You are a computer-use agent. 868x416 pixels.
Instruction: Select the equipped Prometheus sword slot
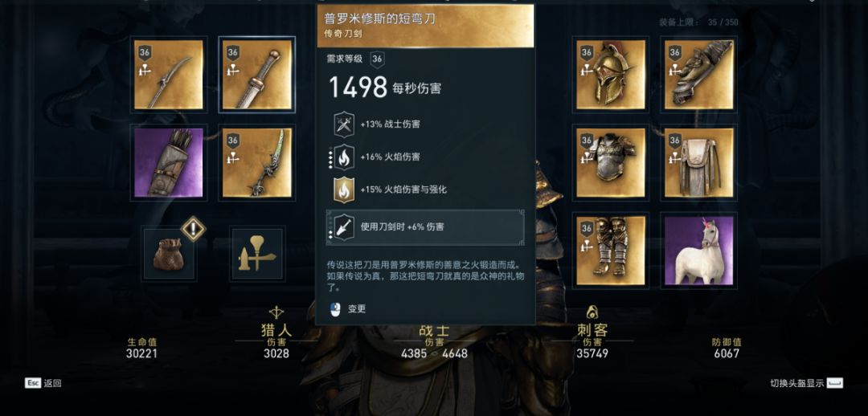[x=257, y=75]
